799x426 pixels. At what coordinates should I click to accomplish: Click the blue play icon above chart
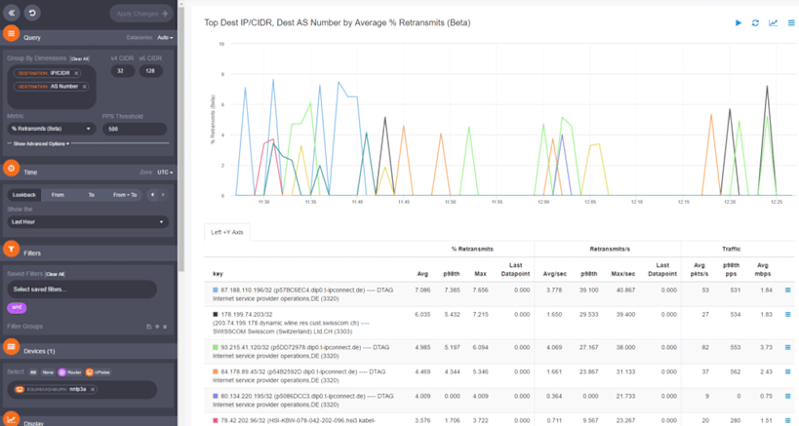click(x=738, y=23)
